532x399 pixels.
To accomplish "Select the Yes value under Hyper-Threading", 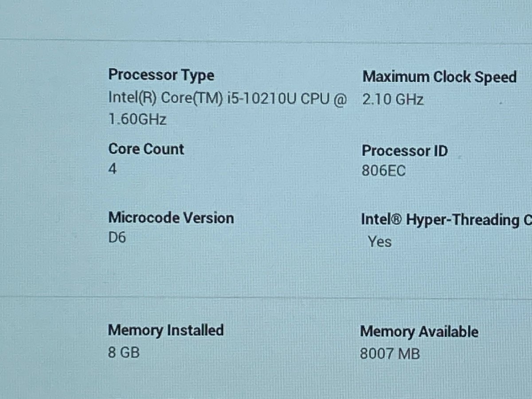I will coord(379,242).
